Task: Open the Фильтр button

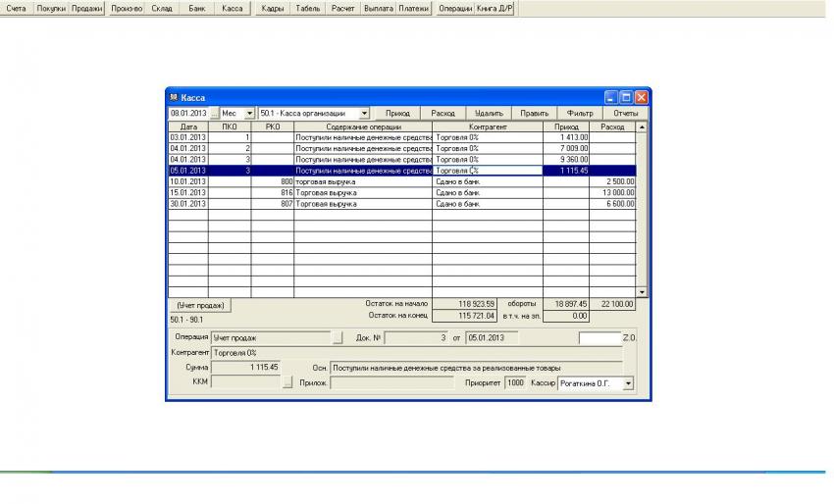Action: pyautogui.click(x=580, y=114)
